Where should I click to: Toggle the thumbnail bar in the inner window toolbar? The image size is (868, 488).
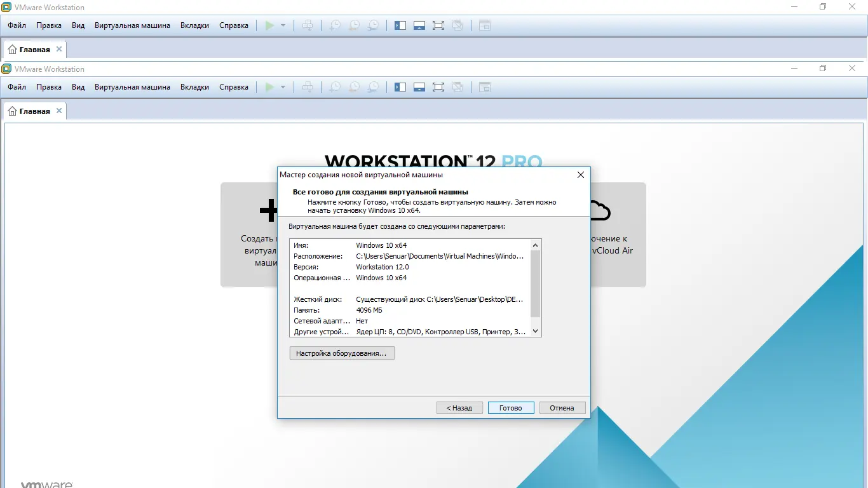coord(419,87)
